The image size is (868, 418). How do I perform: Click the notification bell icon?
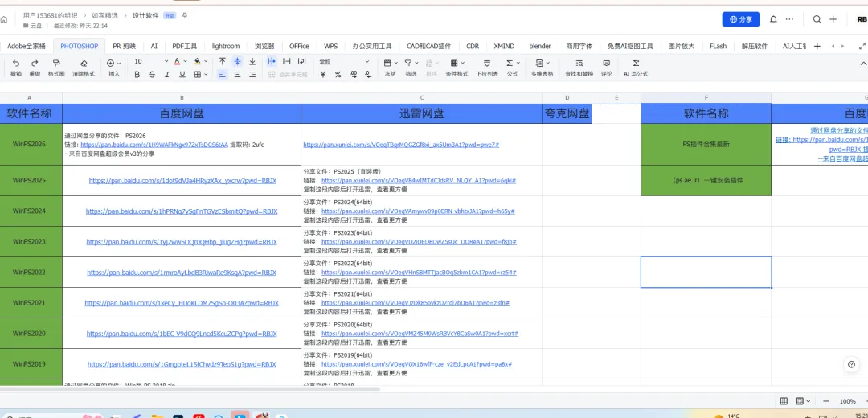pyautogui.click(x=773, y=19)
